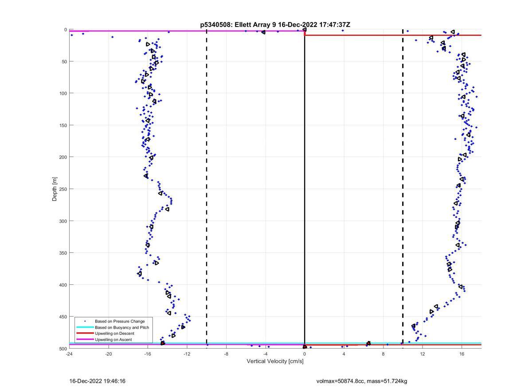Click the triangle marker near -4 cm/s at surface

[x=263, y=32]
